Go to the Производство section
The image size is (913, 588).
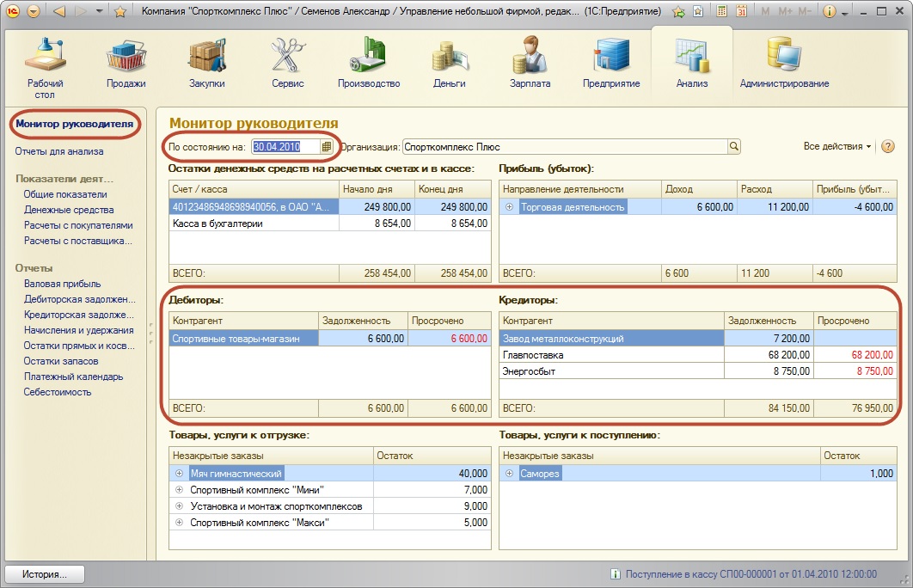pyautogui.click(x=369, y=64)
